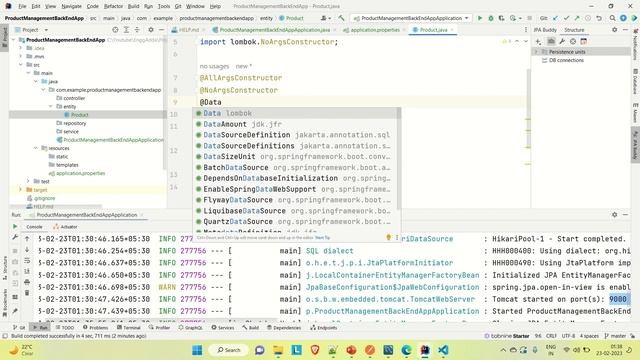The image size is (640, 360).
Task: Toggle soft-wrap icon in Run console
Action: (x=27, y=260)
